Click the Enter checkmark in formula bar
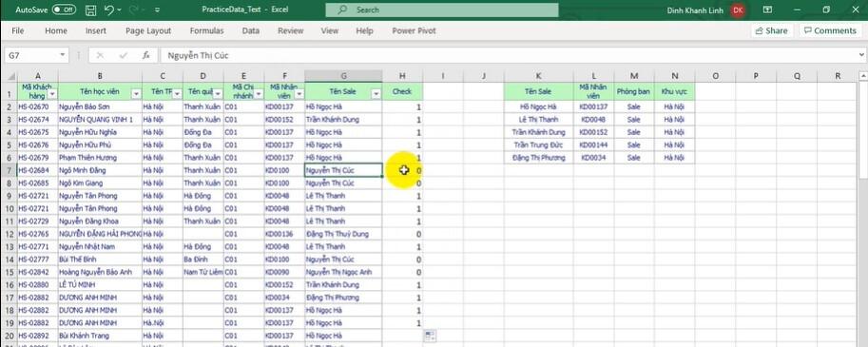 coord(123,55)
